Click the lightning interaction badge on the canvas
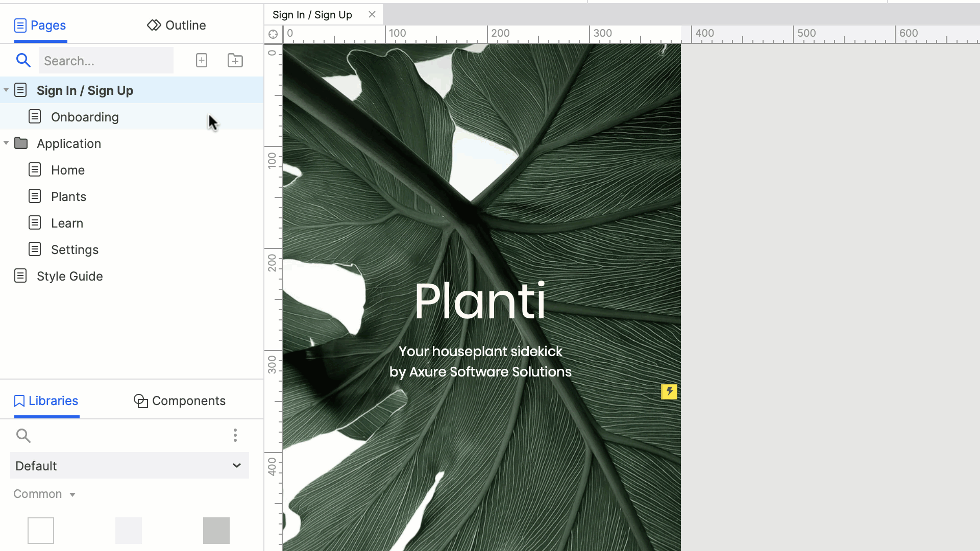Image resolution: width=980 pixels, height=551 pixels. coord(669,392)
